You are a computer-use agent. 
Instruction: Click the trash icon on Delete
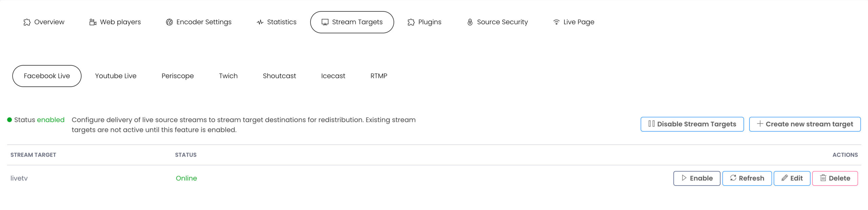click(823, 178)
